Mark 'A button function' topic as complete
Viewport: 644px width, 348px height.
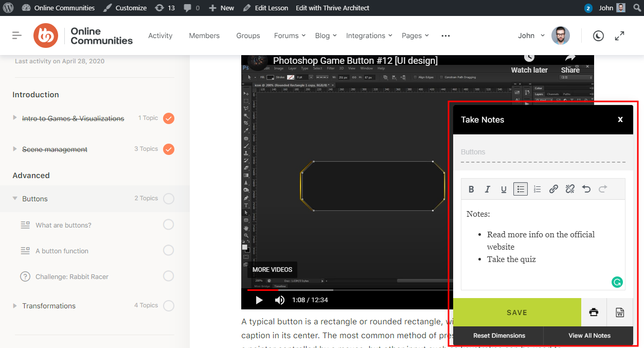(168, 250)
